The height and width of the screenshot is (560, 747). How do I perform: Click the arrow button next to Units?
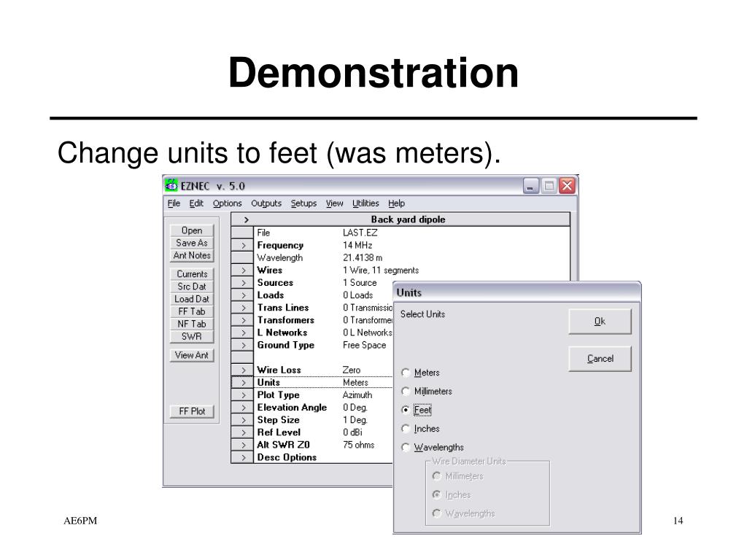click(242, 382)
